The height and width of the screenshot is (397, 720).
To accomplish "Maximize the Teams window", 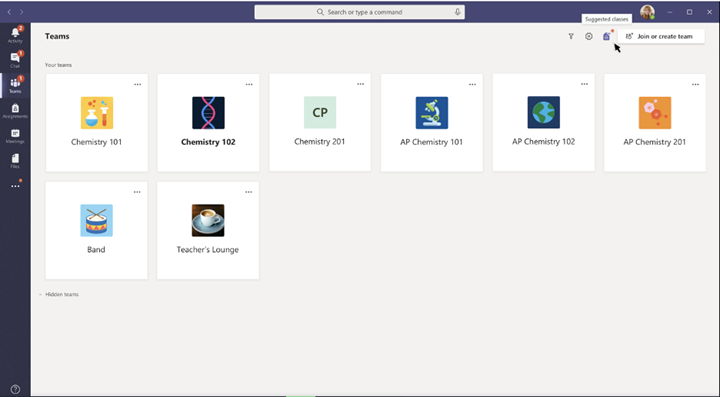I will 689,12.
